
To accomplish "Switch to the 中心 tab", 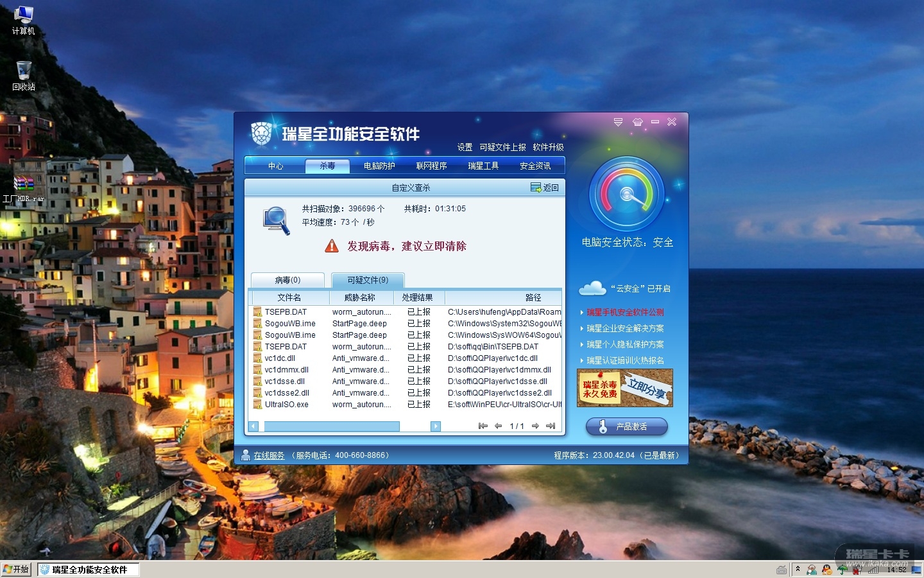I will pos(275,166).
